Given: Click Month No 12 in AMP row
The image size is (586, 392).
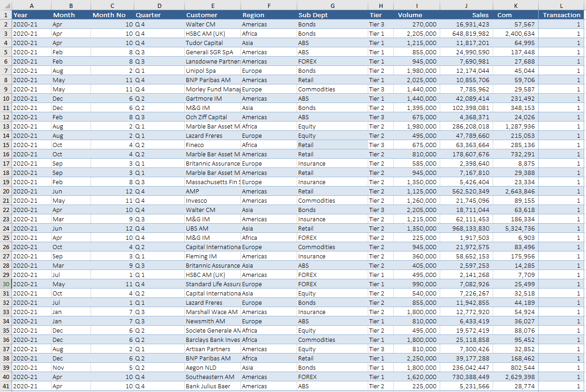Looking at the screenshot, I should pyautogui.click(x=112, y=191).
